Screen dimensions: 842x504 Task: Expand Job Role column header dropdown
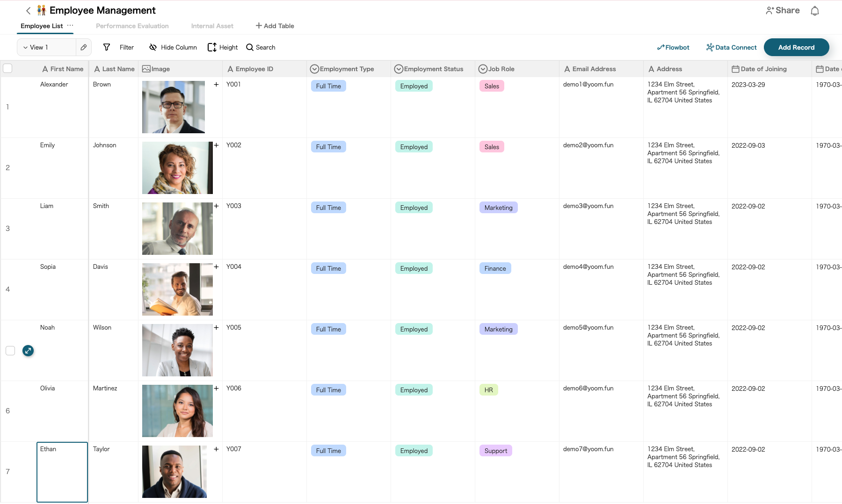point(483,69)
